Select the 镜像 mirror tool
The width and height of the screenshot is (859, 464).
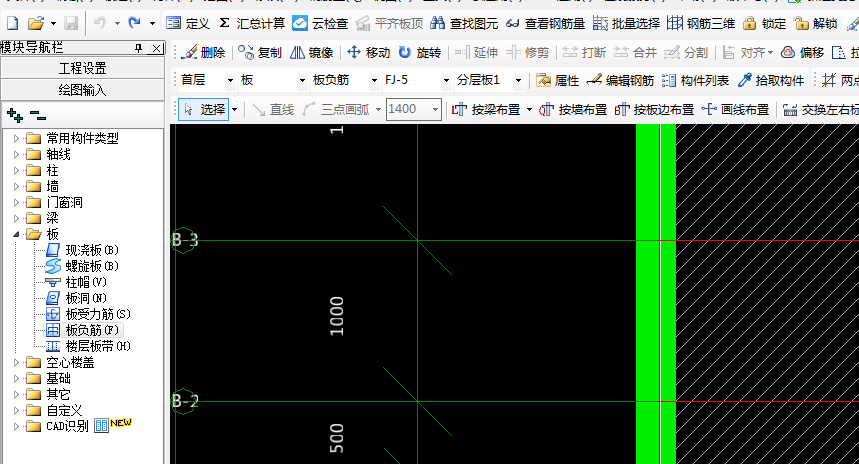(x=311, y=53)
